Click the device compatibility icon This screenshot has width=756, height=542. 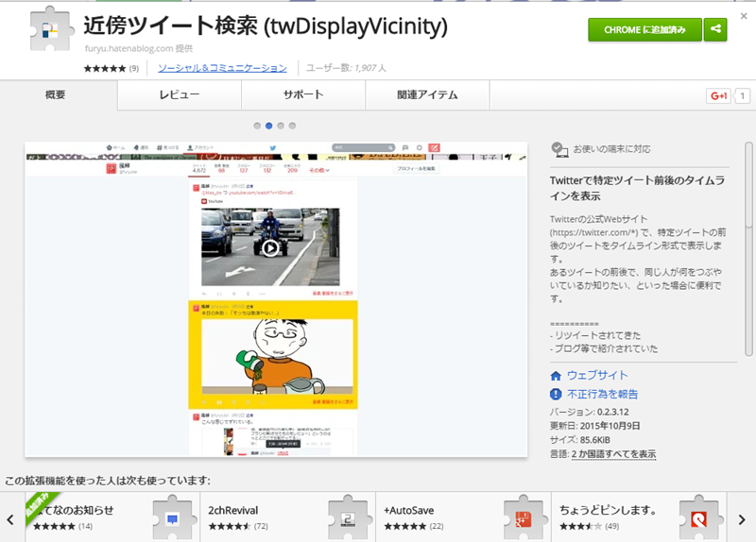click(x=559, y=149)
